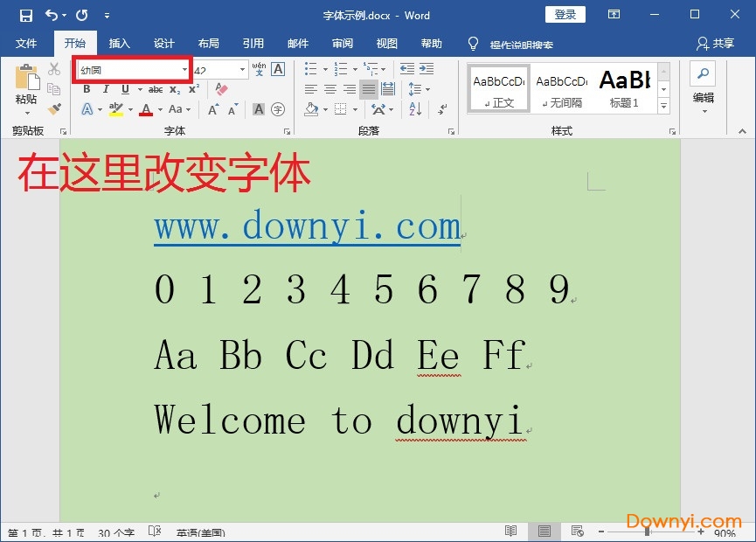Click the Sort A-Z icon
This screenshot has width=756, height=542.
(x=415, y=109)
